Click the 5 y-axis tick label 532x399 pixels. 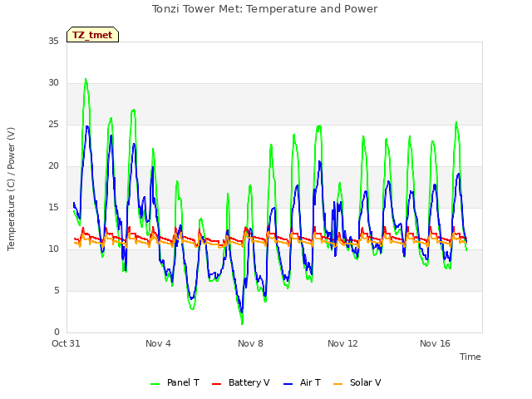click(57, 290)
